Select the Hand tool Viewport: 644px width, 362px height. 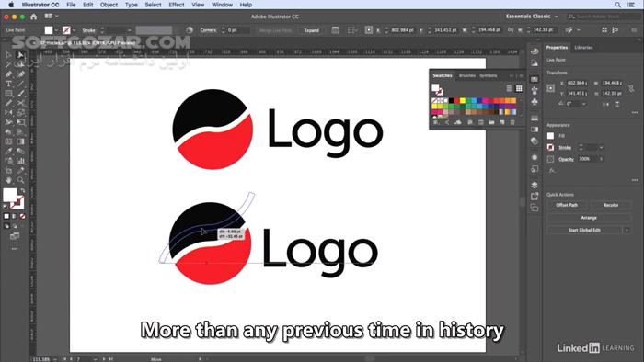[x=8, y=180]
